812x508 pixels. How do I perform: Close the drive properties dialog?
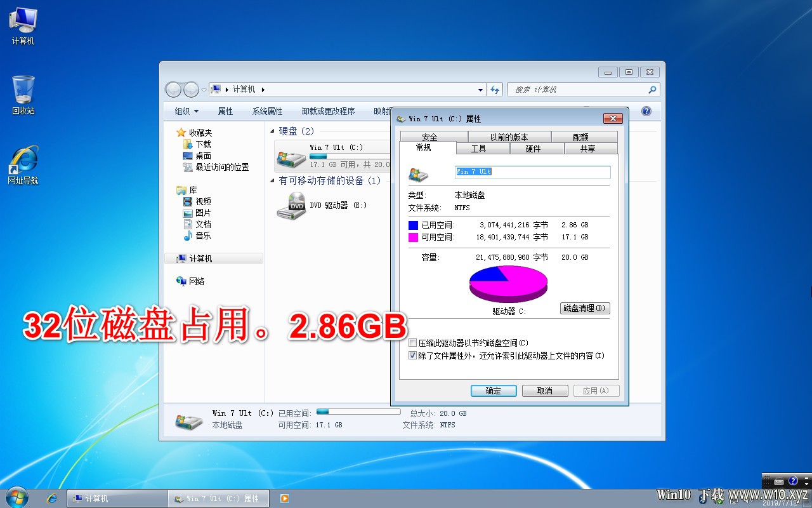coord(612,119)
